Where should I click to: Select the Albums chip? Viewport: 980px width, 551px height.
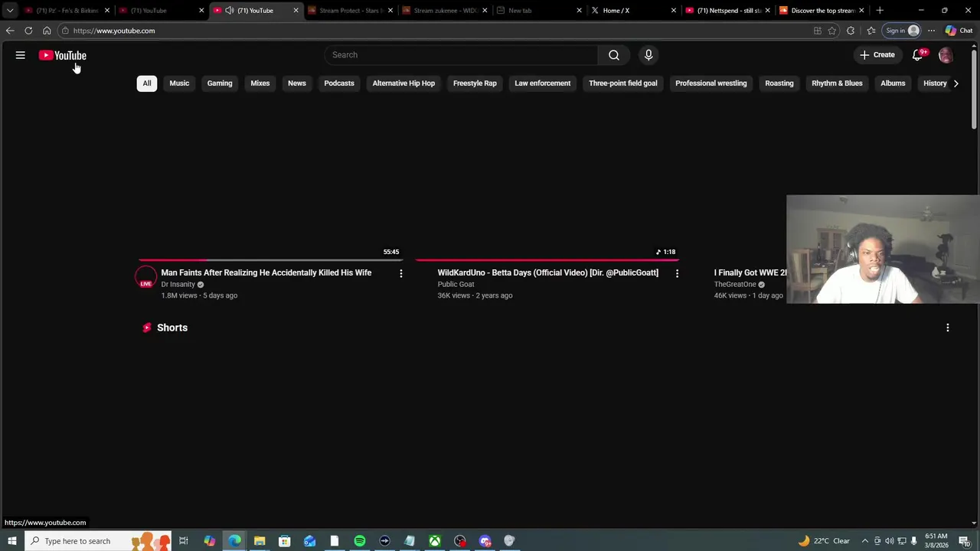point(893,83)
